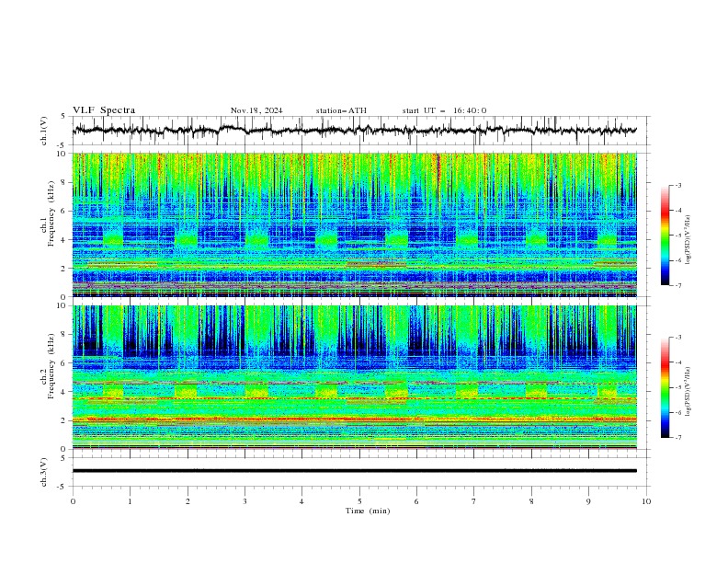Click the "-7" tick on the ch.1 colorbar

click(677, 285)
